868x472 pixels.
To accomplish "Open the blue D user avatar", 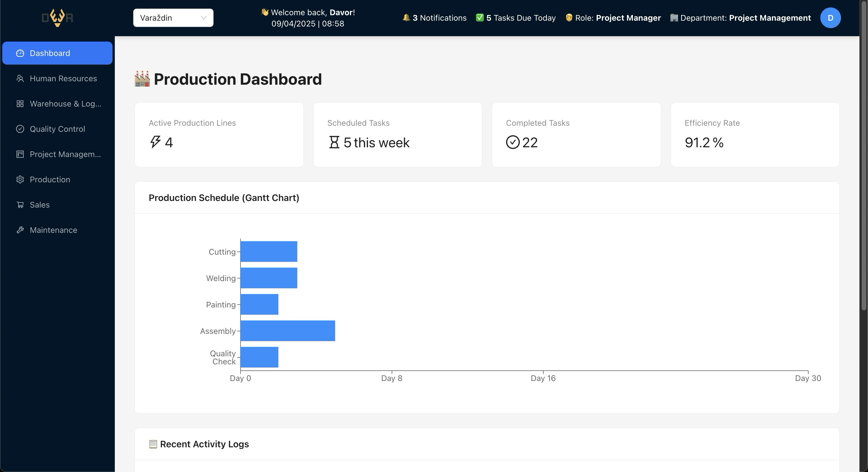I will click(830, 18).
